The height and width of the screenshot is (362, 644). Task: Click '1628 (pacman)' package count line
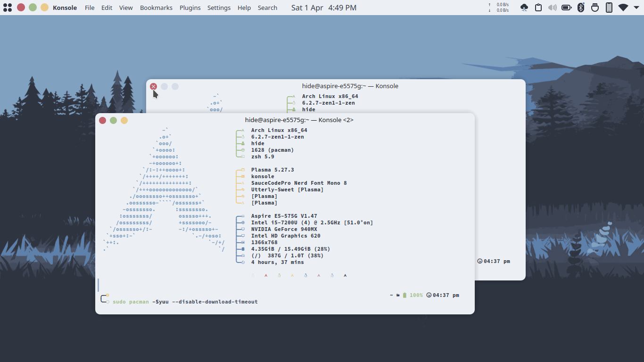click(x=272, y=150)
